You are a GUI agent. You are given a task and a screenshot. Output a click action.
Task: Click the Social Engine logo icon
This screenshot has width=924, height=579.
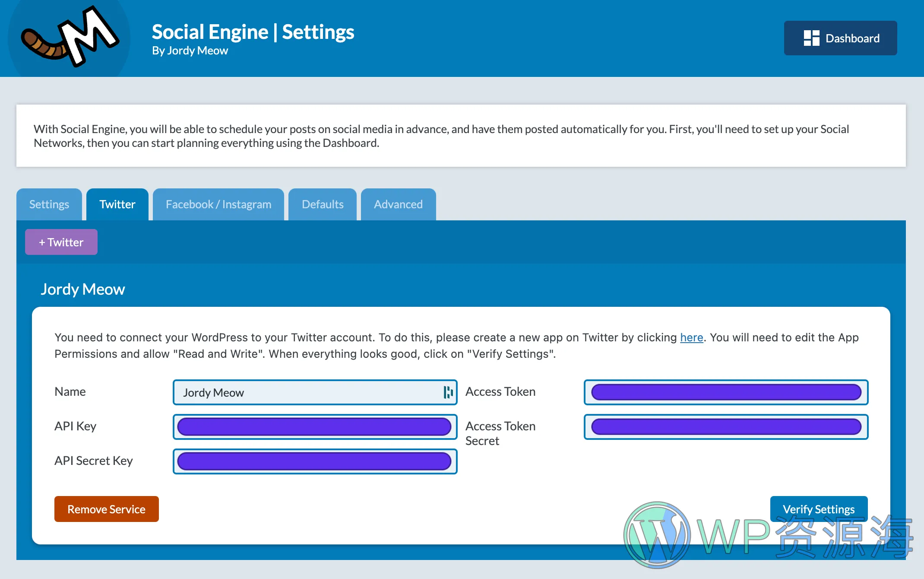click(x=65, y=38)
